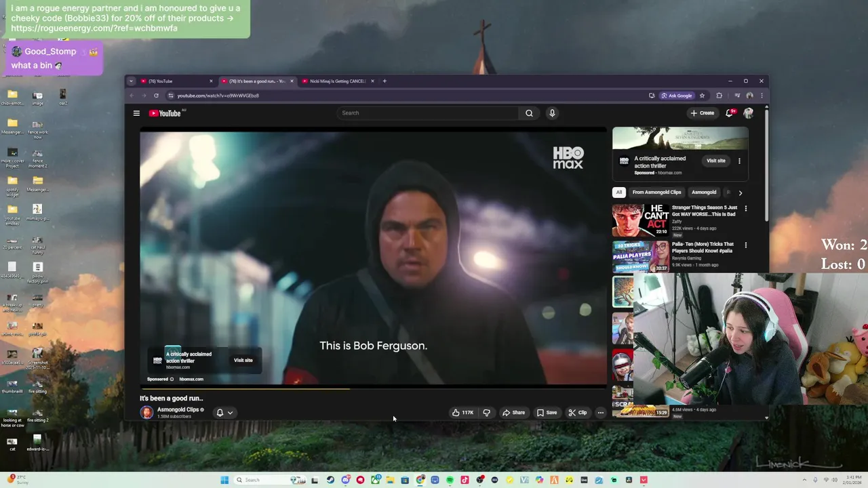Screen dimensions: 868x488
Task: Click the YouTube logo
Action: coord(165,113)
